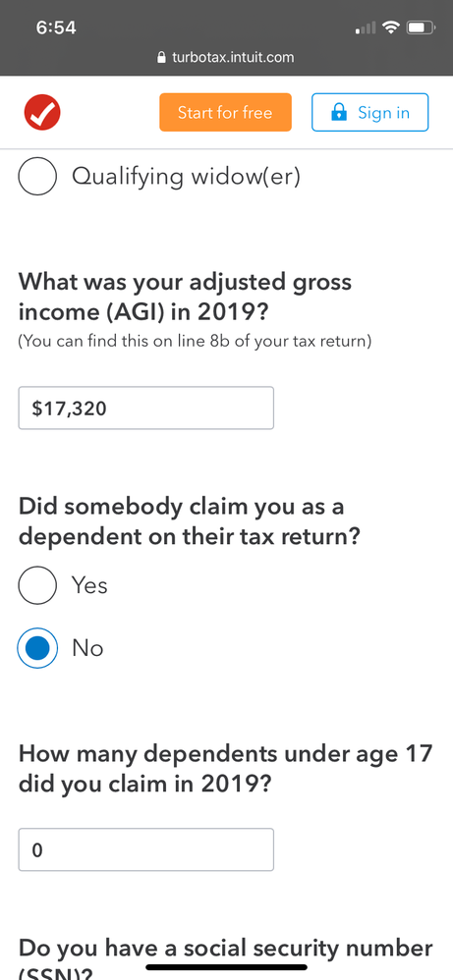Open the Sign in button
The image size is (453, 980).
click(x=369, y=113)
